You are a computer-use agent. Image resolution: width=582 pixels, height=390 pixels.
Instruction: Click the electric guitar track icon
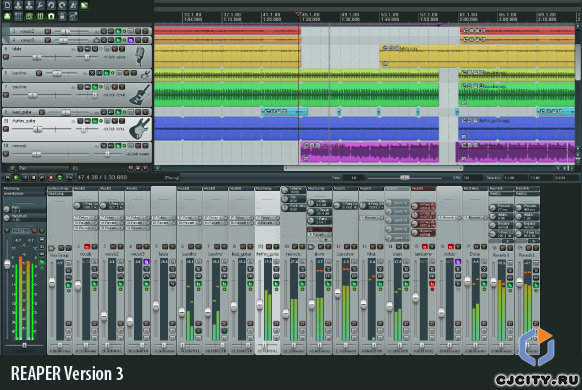point(140,128)
